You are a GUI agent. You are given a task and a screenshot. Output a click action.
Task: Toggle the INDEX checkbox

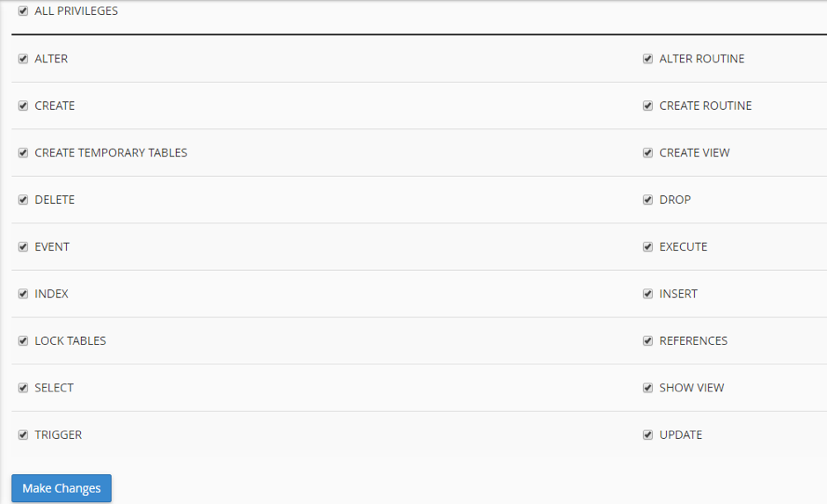point(23,294)
